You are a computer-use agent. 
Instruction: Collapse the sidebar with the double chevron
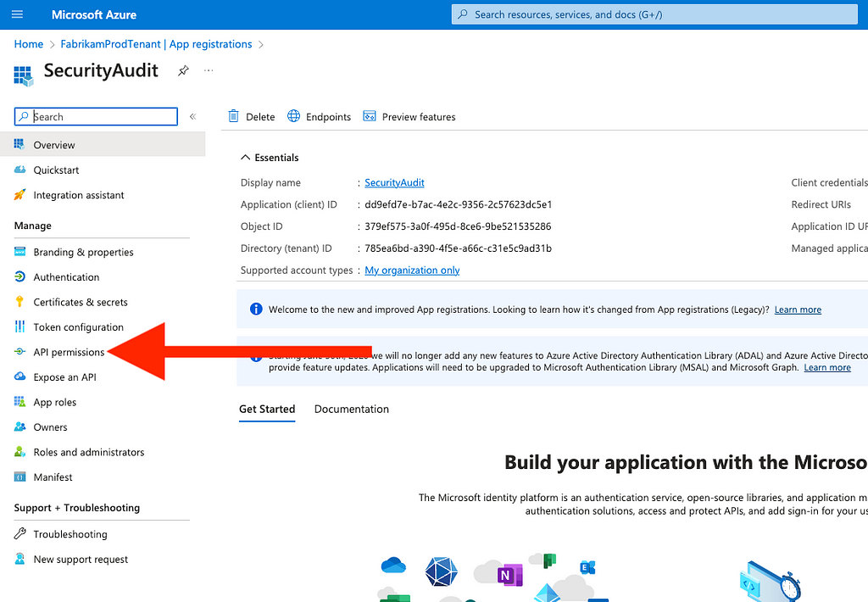coord(192,116)
